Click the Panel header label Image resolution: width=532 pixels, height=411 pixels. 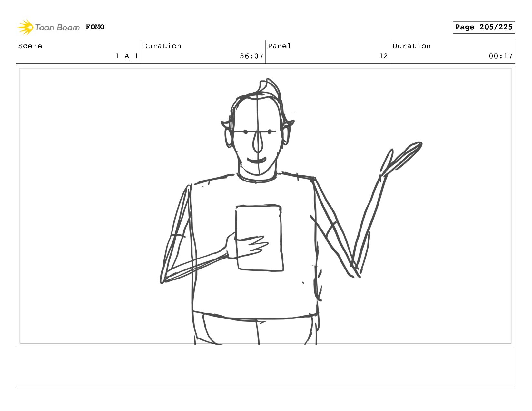point(280,46)
